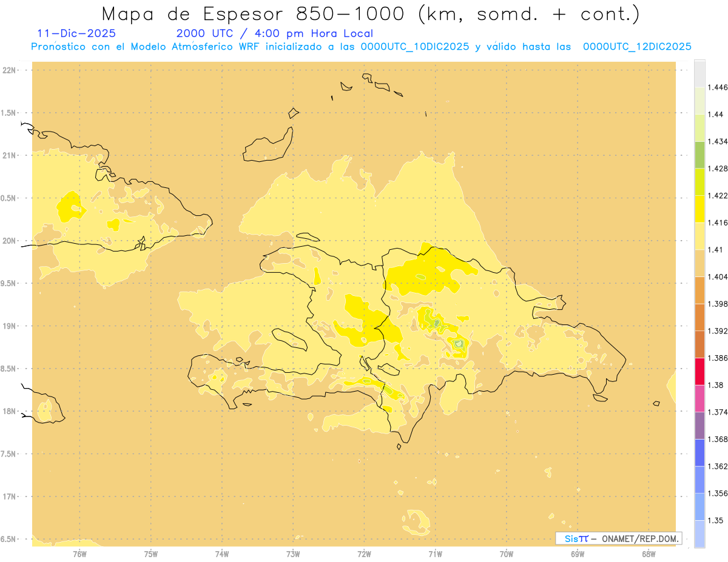Click the colorbar value '1.35'
The image size is (728, 562).
(716, 520)
